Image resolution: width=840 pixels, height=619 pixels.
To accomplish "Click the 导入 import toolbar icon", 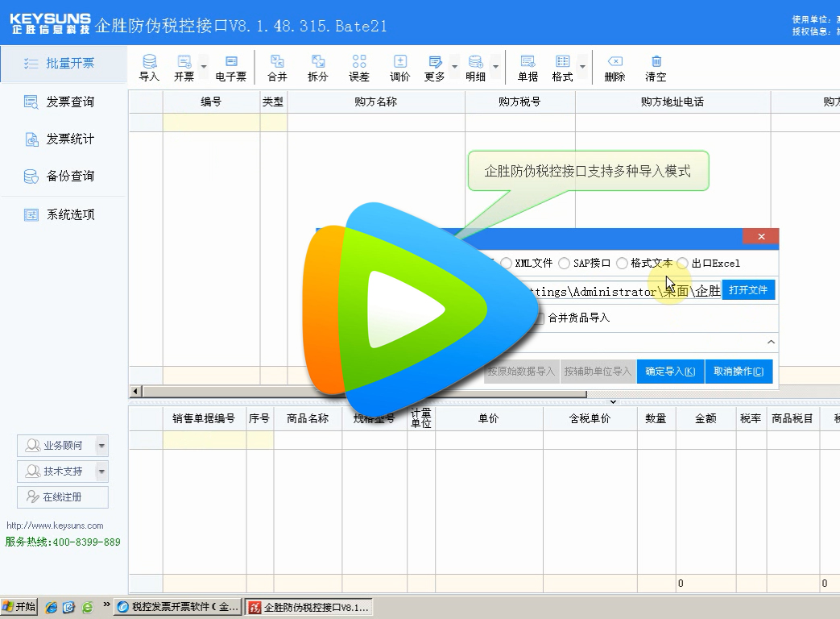I will (x=149, y=68).
